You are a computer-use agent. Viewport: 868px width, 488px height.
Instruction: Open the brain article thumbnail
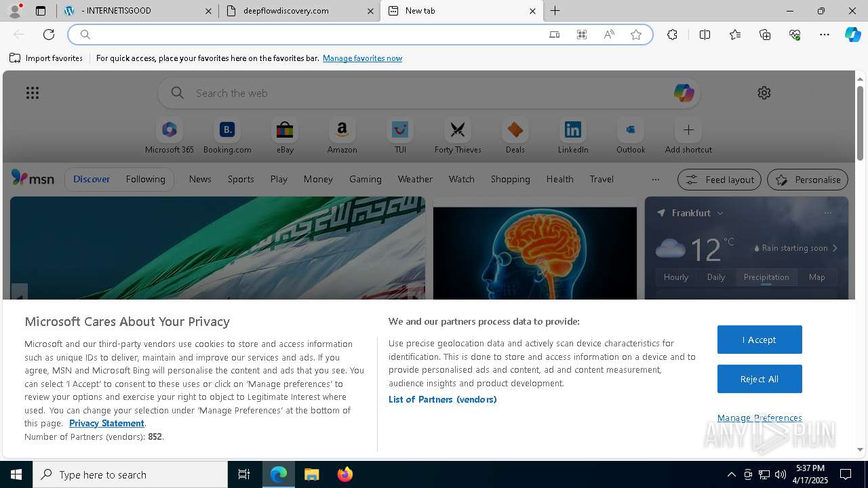(x=535, y=253)
